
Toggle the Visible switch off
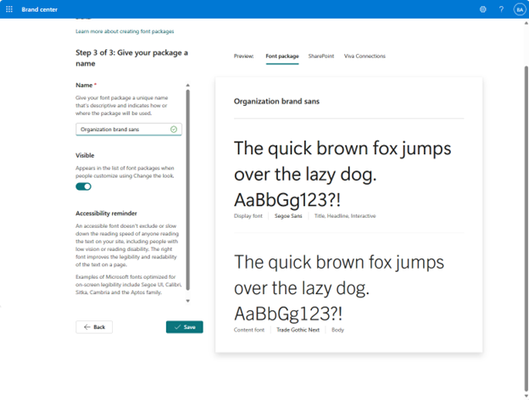(x=83, y=187)
